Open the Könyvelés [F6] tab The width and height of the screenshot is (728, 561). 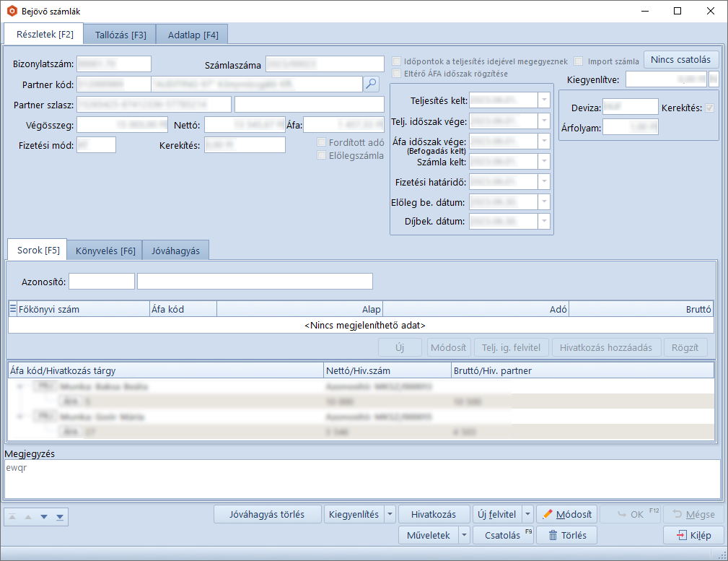105,251
